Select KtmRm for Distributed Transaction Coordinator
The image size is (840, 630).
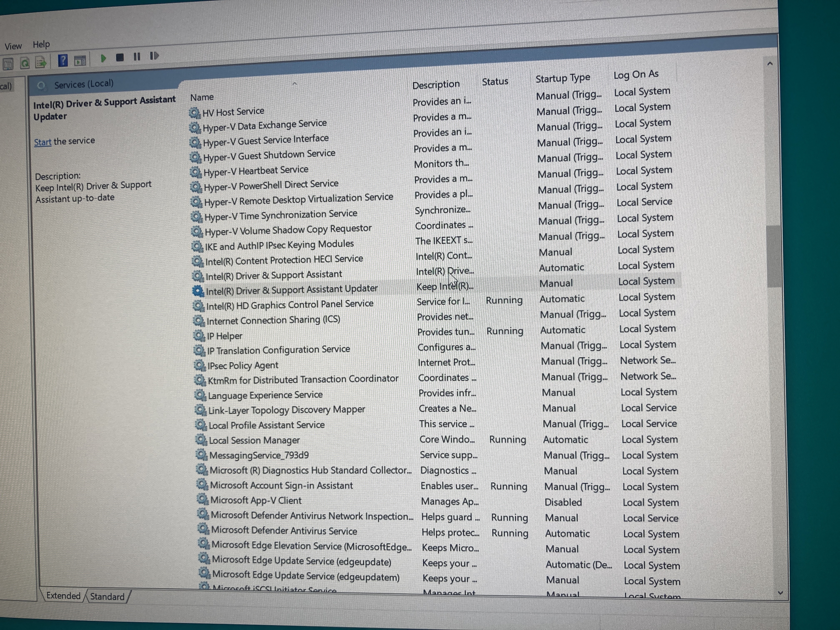point(436,378)
